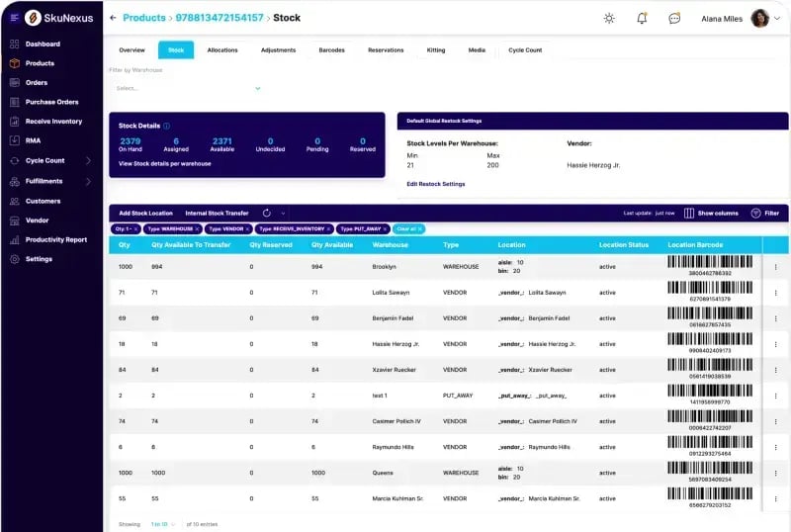Open Products in the sidebar
Screen dimensions: 791x532
pos(40,63)
